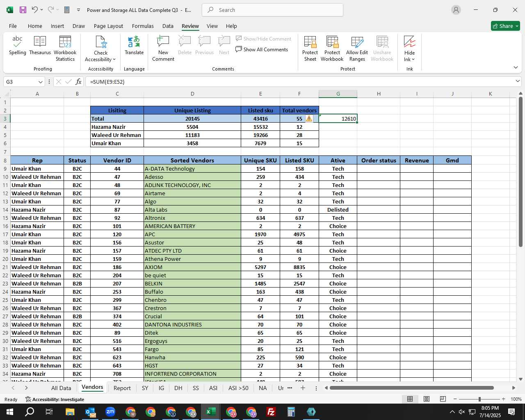Open the account profile icon

pyautogui.click(x=456, y=10)
